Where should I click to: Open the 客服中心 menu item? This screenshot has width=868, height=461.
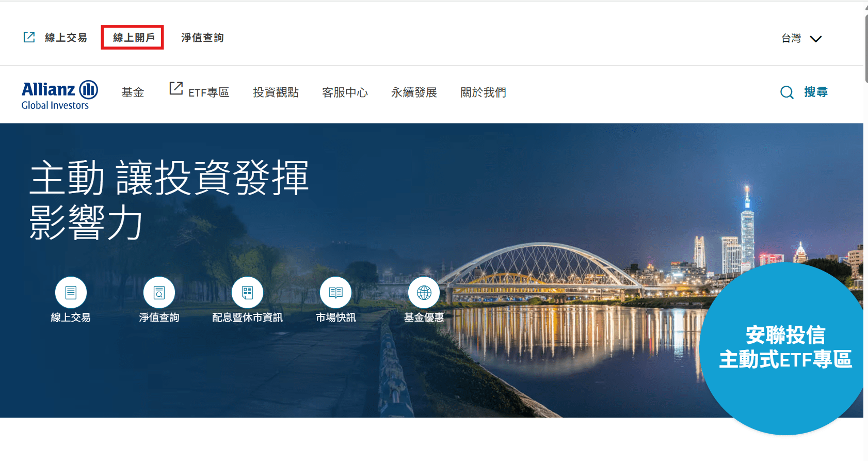pos(345,92)
